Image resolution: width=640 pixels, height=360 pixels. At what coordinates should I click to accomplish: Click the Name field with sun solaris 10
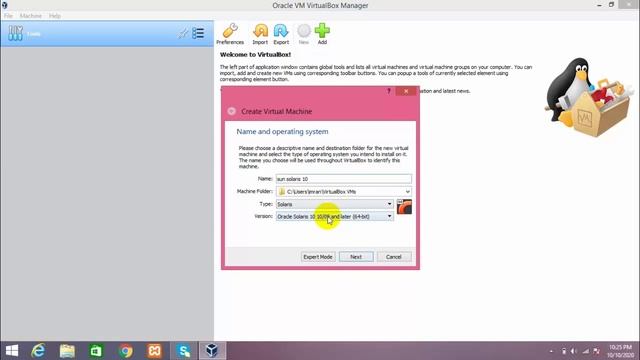point(344,179)
